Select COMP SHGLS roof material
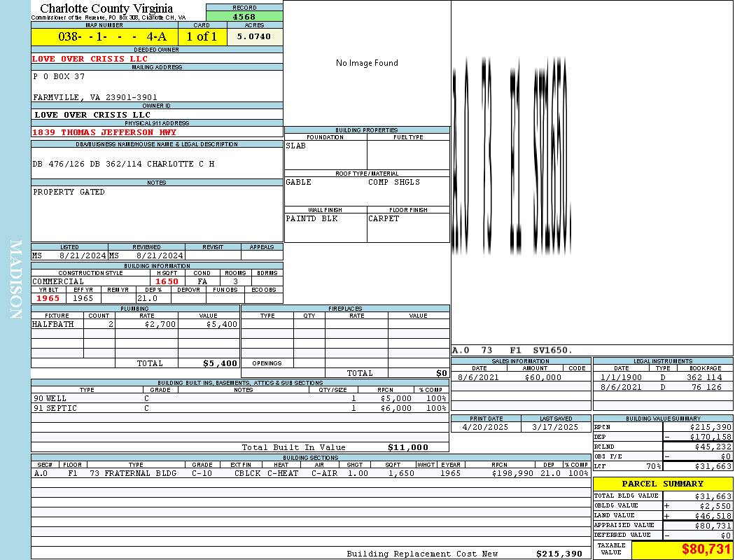This screenshot has width=735, height=560. click(393, 182)
